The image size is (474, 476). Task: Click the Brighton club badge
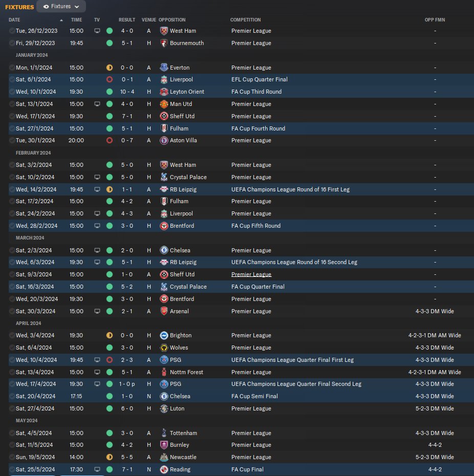(x=164, y=335)
